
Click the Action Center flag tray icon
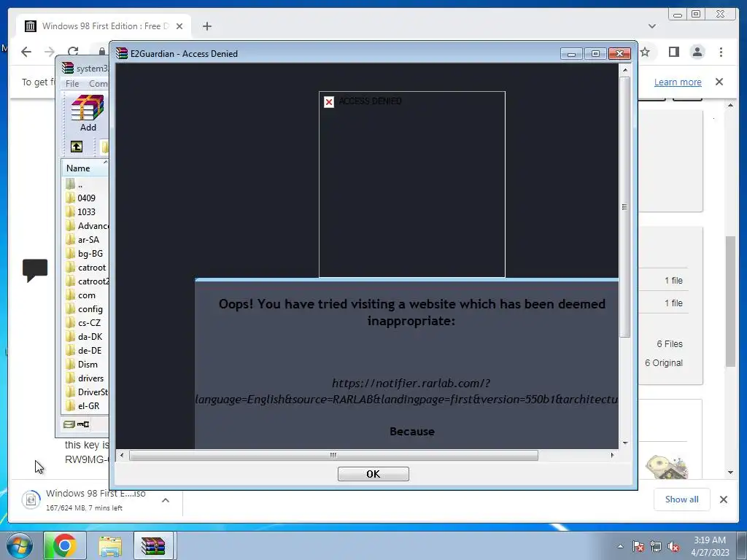pyautogui.click(x=638, y=546)
